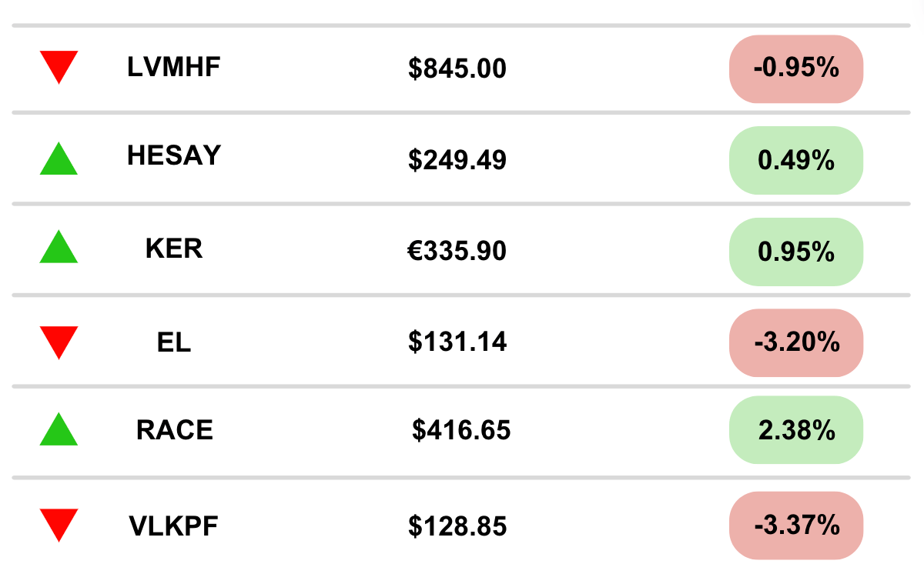Click the green 0.95% change badge
The height and width of the screenshot is (574, 924).
(796, 252)
